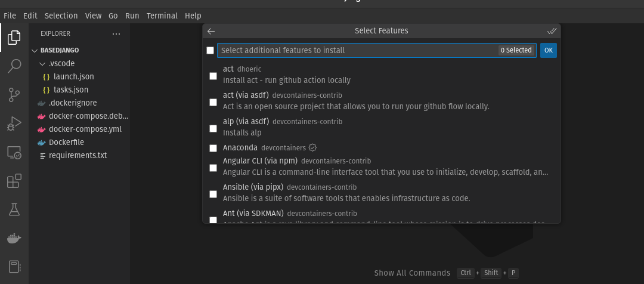The image size is (644, 284).
Task: Go back with the arrow in Select Features
Action: [x=211, y=31]
